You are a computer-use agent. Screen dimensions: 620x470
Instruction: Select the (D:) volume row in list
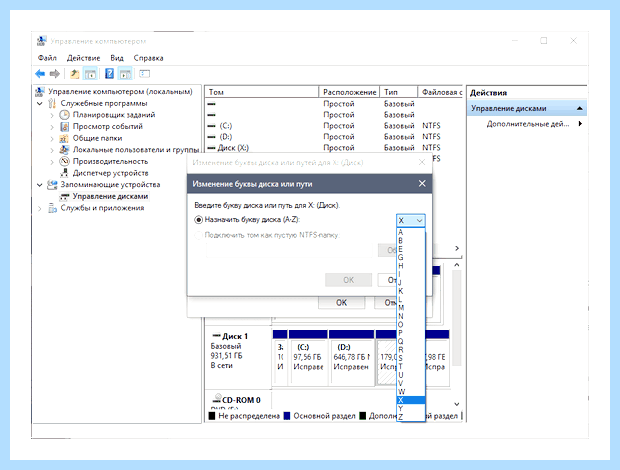[x=333, y=137]
